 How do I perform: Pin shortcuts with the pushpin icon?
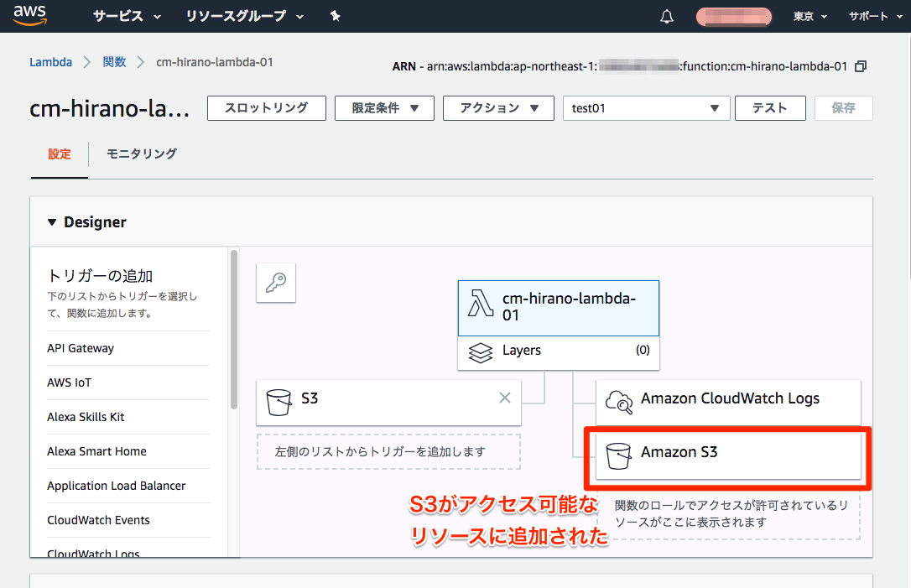click(x=336, y=16)
